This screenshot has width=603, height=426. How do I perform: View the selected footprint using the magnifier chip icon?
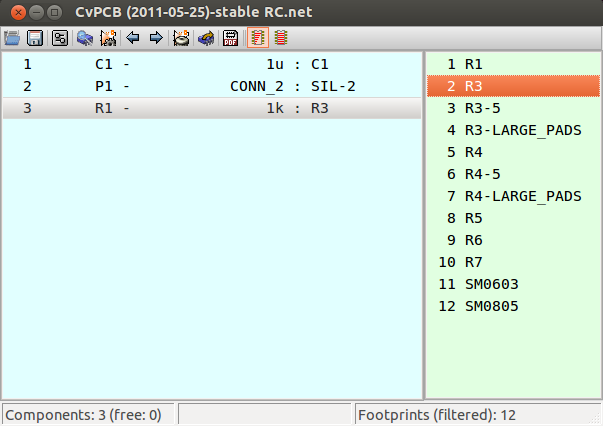(x=85, y=38)
